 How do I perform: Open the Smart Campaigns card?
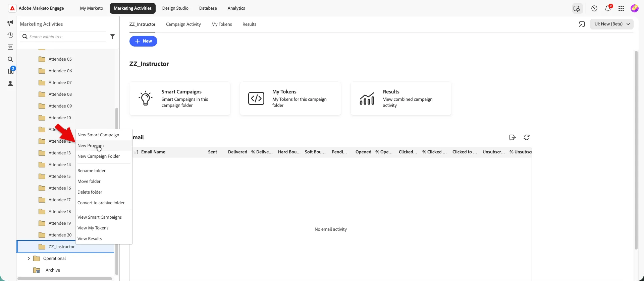(180, 98)
